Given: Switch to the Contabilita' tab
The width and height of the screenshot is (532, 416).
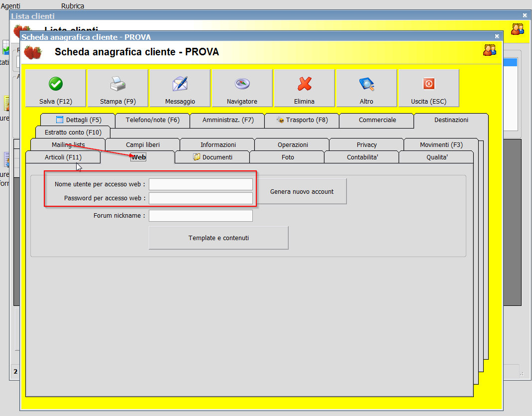Looking at the screenshot, I should tap(362, 157).
